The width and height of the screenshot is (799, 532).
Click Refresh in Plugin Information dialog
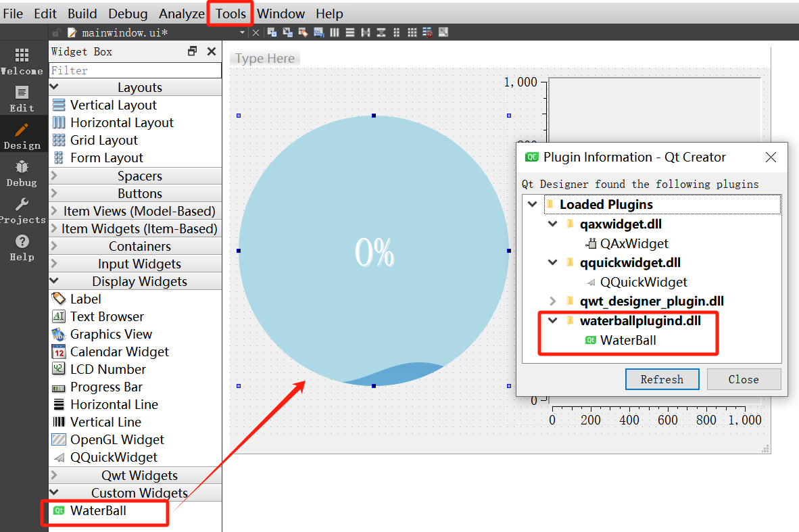[662, 379]
